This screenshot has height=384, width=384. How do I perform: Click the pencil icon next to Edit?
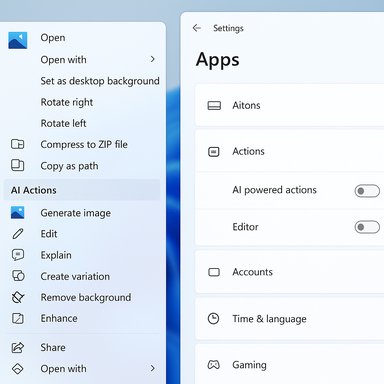pos(18,234)
